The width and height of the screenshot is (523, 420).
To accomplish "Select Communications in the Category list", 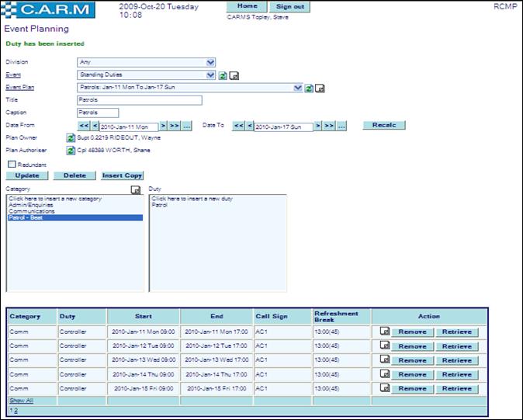I will point(32,211).
